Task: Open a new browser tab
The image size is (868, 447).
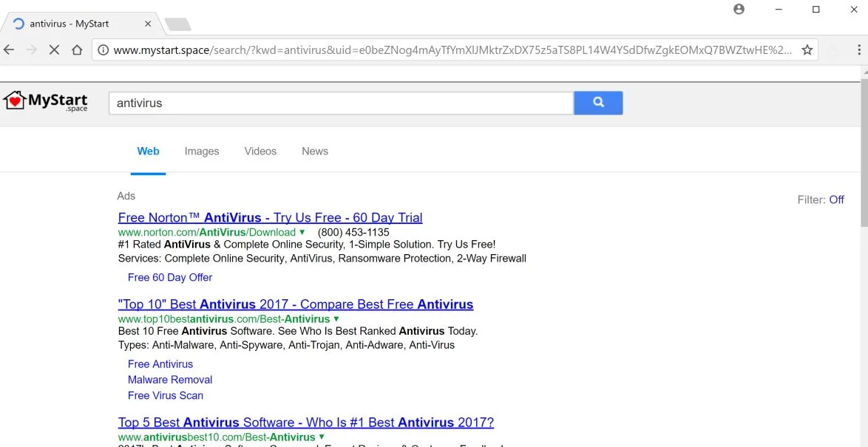Action: tap(177, 24)
